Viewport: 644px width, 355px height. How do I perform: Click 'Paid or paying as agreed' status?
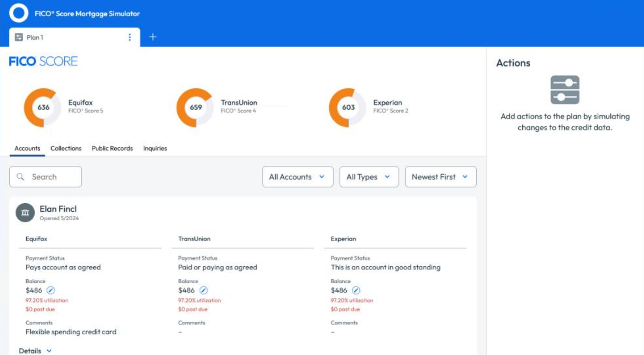click(x=218, y=267)
